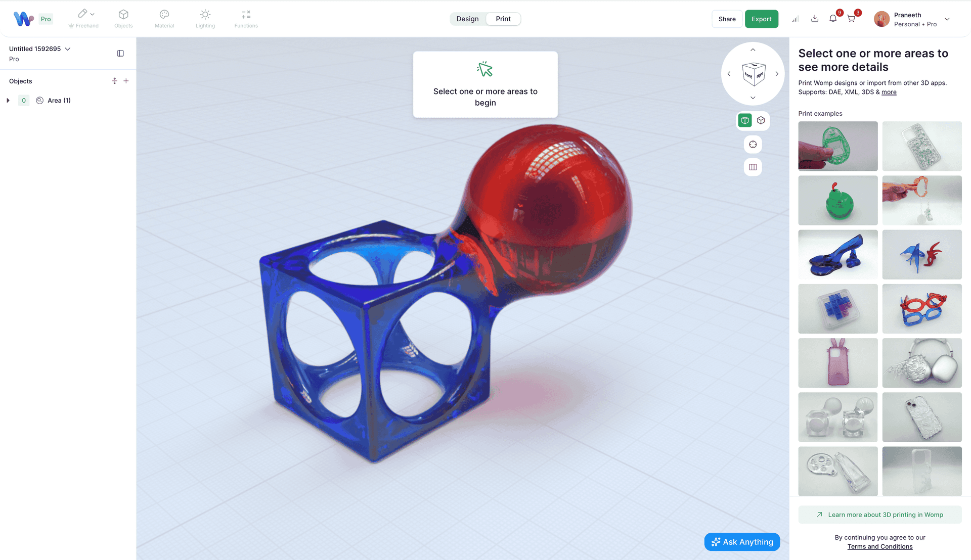The height and width of the screenshot is (560, 971).
Task: Click the green Export button
Action: [x=762, y=19]
